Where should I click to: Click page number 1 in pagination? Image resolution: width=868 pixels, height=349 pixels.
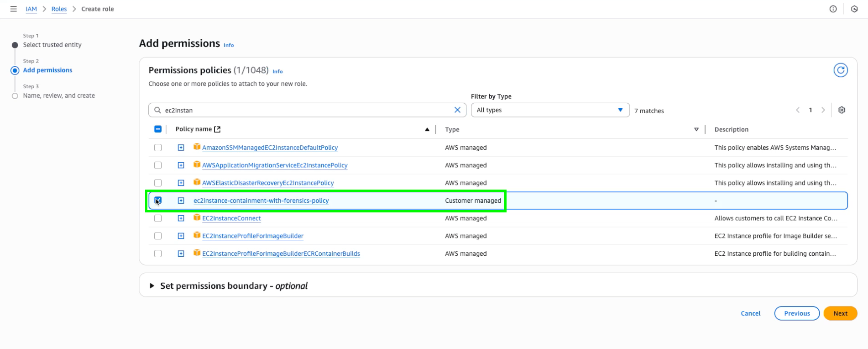[810, 110]
